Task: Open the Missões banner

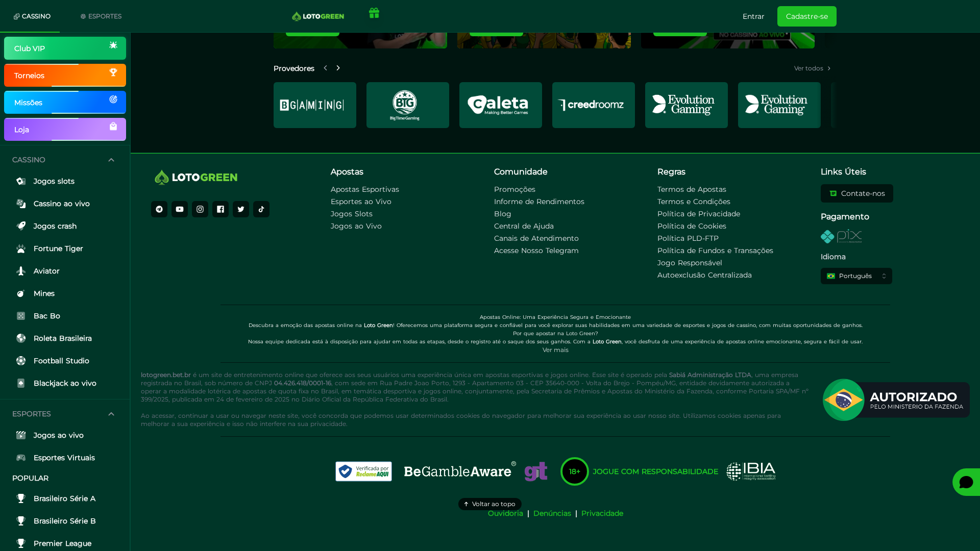Action: 65,103
